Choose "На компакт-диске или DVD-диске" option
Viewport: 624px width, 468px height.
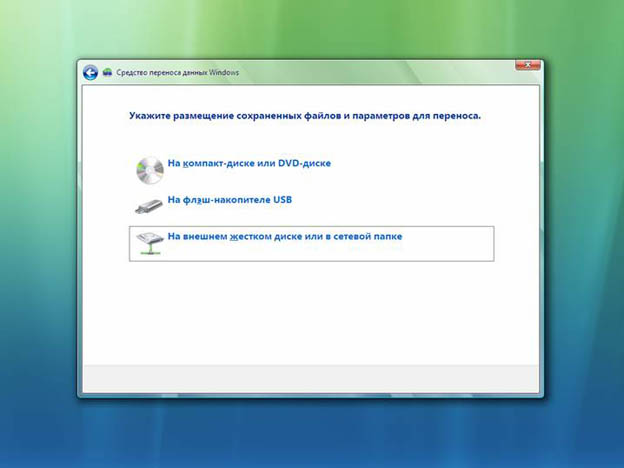249,163
